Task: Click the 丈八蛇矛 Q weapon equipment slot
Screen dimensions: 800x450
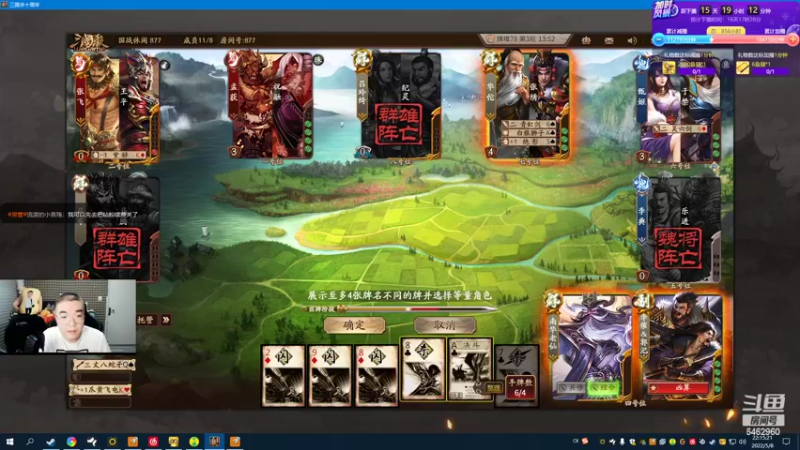Action: pyautogui.click(x=103, y=364)
